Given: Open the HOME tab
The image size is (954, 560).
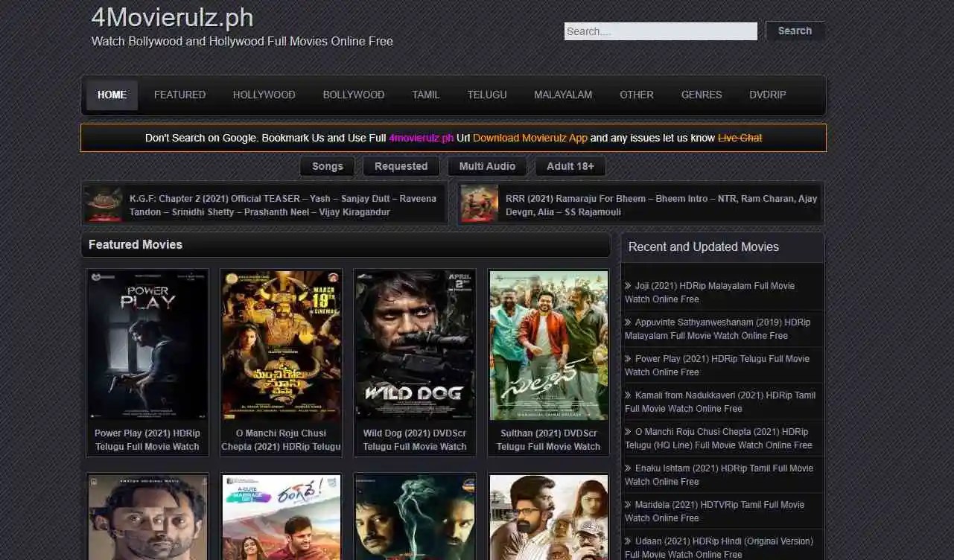Looking at the screenshot, I should pos(112,95).
